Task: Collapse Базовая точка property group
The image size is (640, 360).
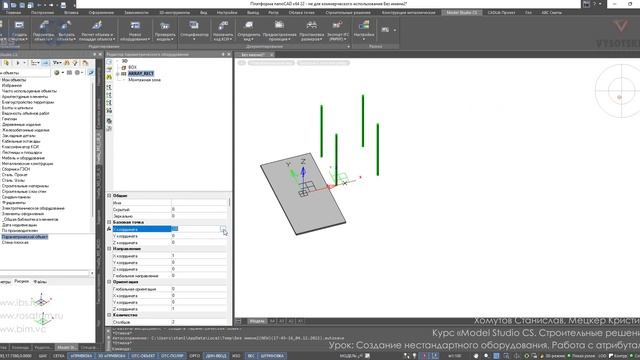Action: click(109, 222)
